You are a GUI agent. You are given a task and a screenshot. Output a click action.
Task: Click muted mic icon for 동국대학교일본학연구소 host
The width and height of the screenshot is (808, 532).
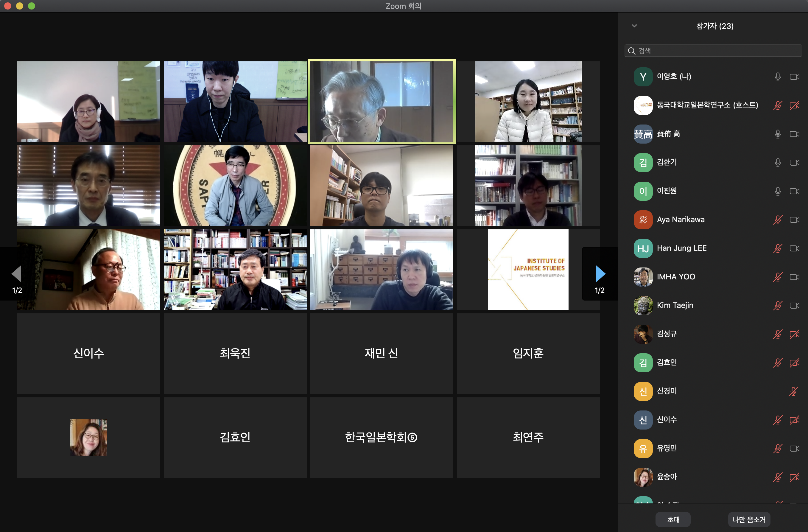(778, 105)
